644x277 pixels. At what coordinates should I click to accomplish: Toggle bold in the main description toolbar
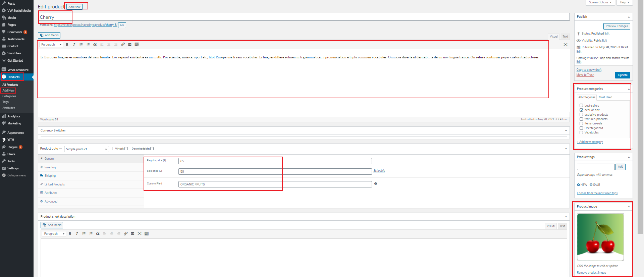pyautogui.click(x=67, y=45)
